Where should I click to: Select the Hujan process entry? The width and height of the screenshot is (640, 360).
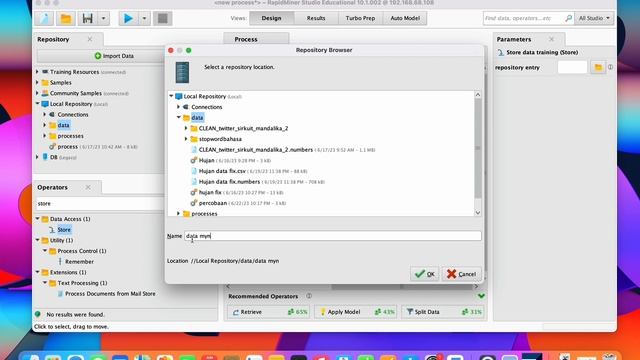pyautogui.click(x=207, y=160)
